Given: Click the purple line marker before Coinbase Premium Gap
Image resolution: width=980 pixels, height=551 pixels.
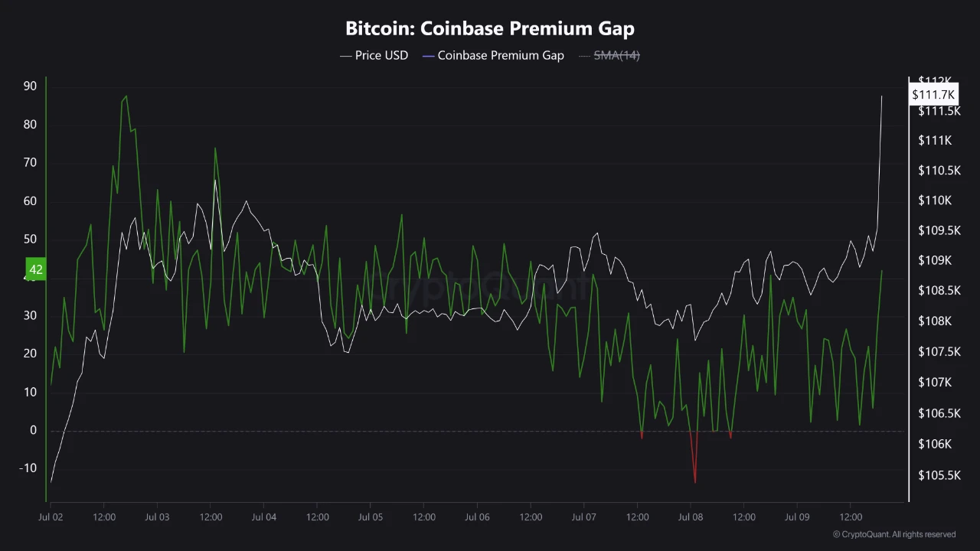Looking at the screenshot, I should (x=428, y=55).
